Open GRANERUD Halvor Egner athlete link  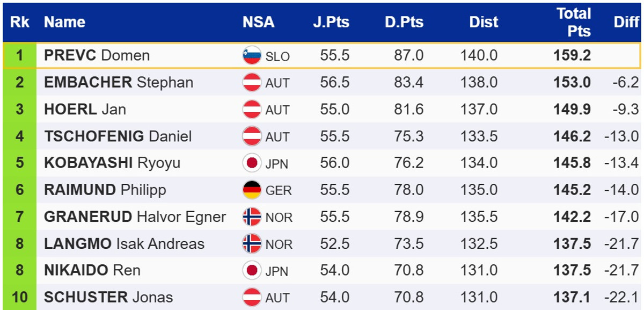pos(135,217)
